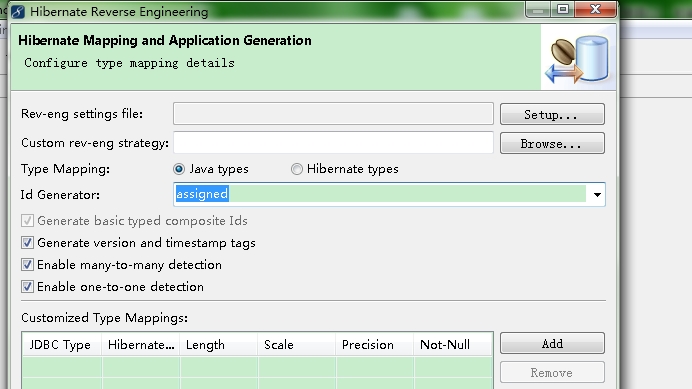Click the Precision column header
The width and height of the screenshot is (692, 389).
(x=375, y=344)
